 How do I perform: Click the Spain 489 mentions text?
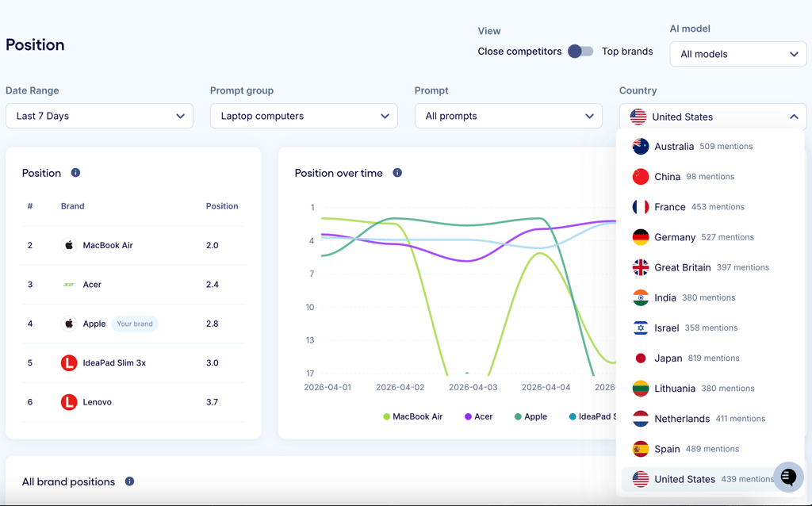coord(696,449)
